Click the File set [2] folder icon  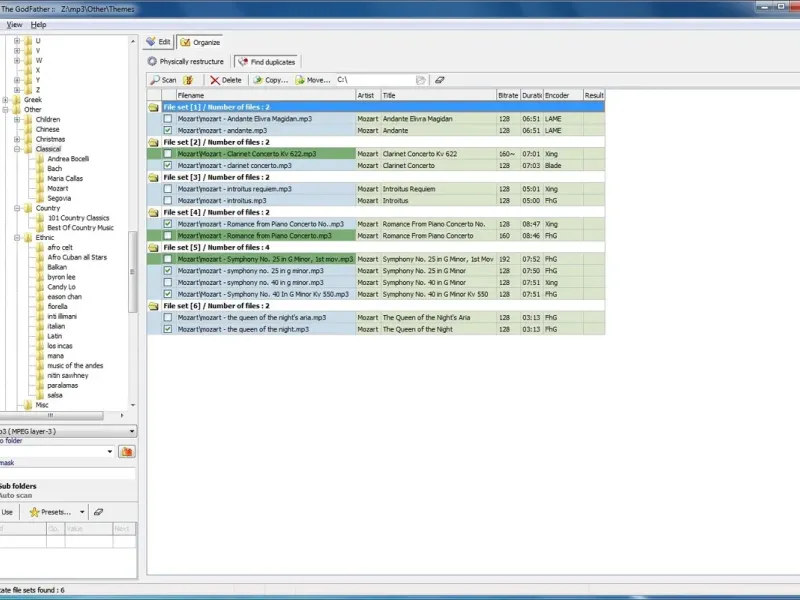[154, 142]
